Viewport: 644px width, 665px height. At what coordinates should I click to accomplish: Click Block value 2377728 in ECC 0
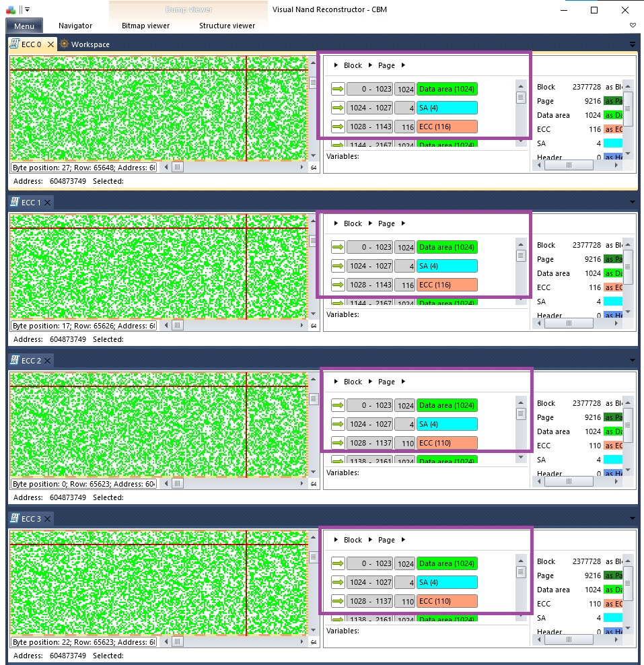click(x=586, y=87)
